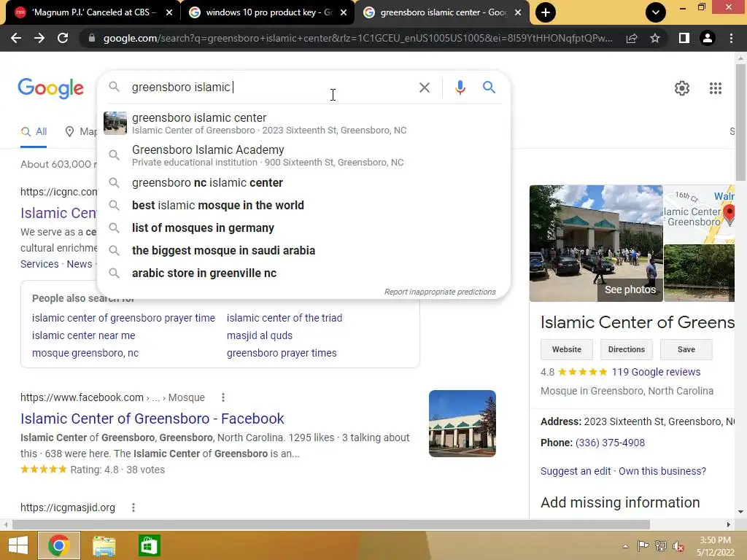
Task: Submit search with blue magnifier icon
Action: click(x=489, y=87)
